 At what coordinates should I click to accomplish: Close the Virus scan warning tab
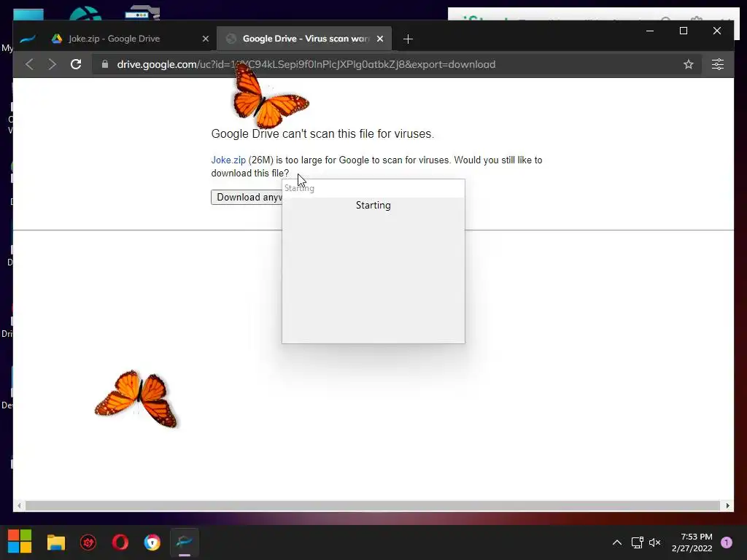[x=379, y=39]
